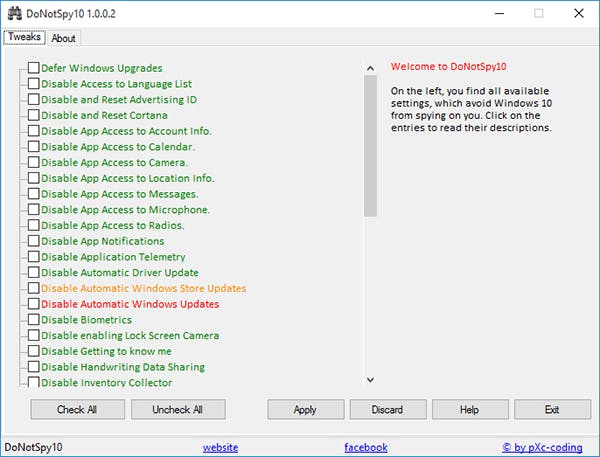Tick Disable App Access to Calendar checkbox
This screenshot has width=600, height=457.
tap(34, 146)
